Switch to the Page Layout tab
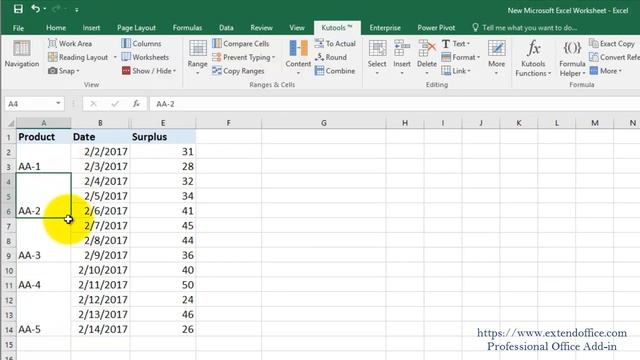The height and width of the screenshot is (360, 640). [x=136, y=28]
